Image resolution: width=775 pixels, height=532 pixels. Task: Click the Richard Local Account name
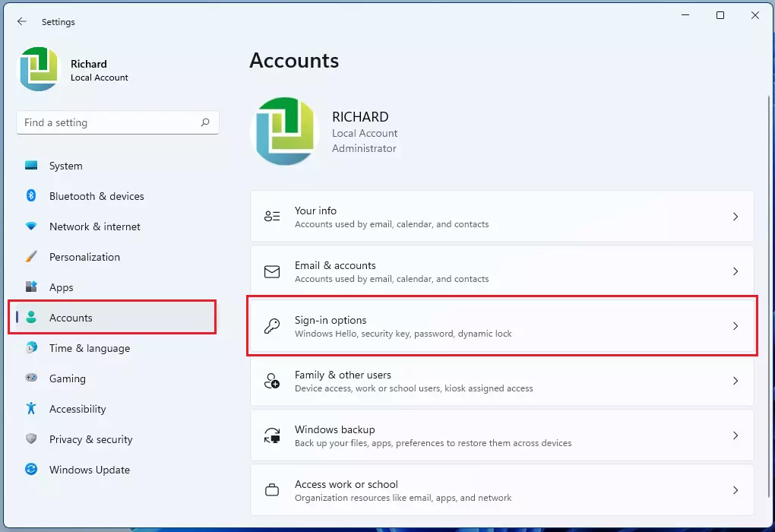(x=100, y=70)
